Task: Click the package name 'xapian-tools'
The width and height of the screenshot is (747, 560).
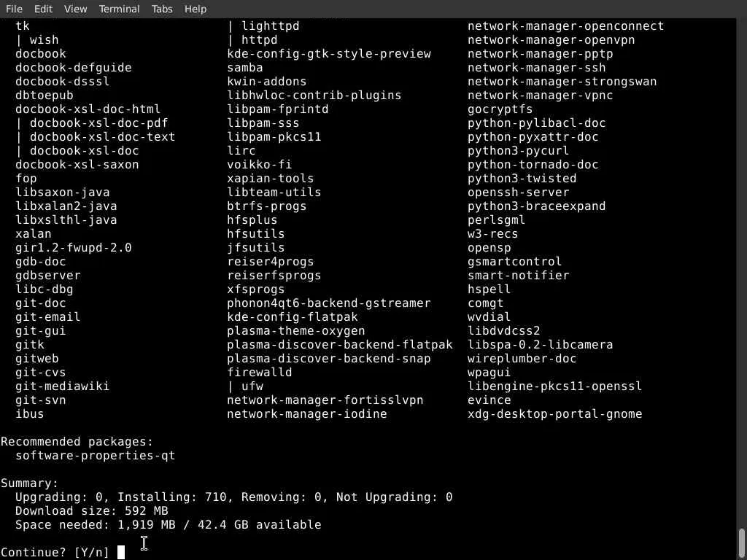Action: (x=271, y=179)
